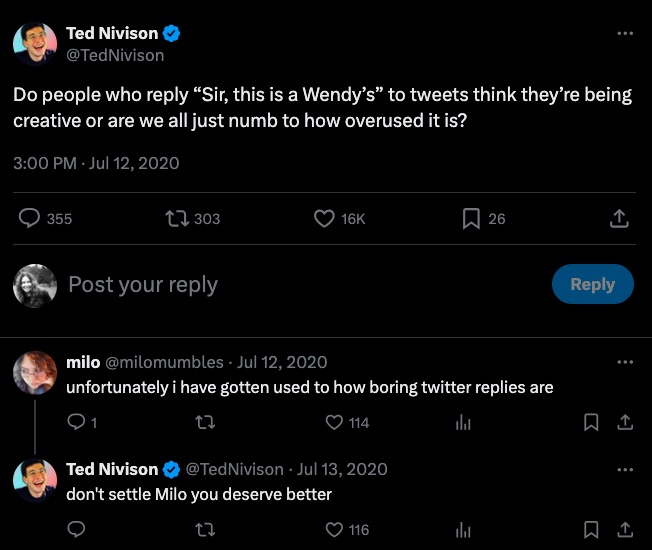Open the @milomumbles profile link
The image size is (652, 550).
click(x=166, y=362)
